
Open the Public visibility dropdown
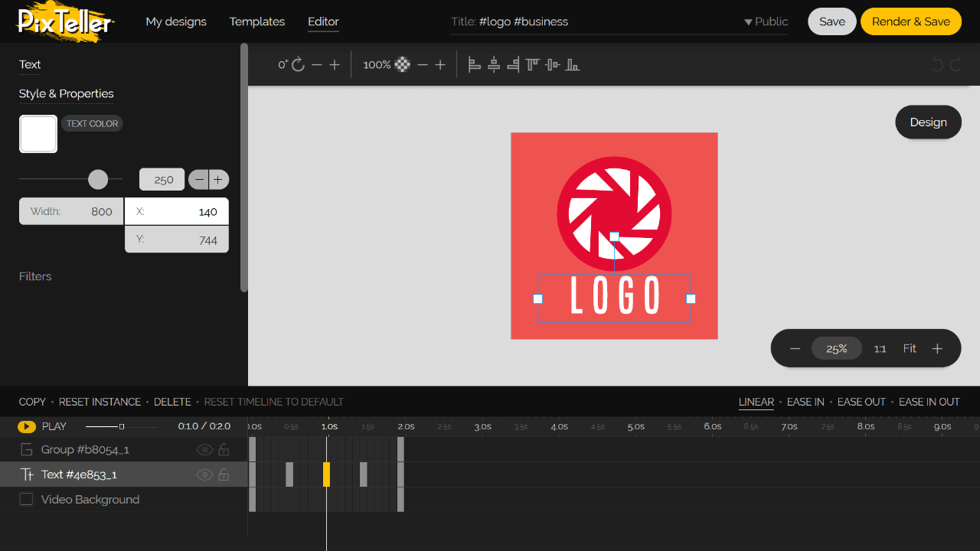pyautogui.click(x=765, y=21)
